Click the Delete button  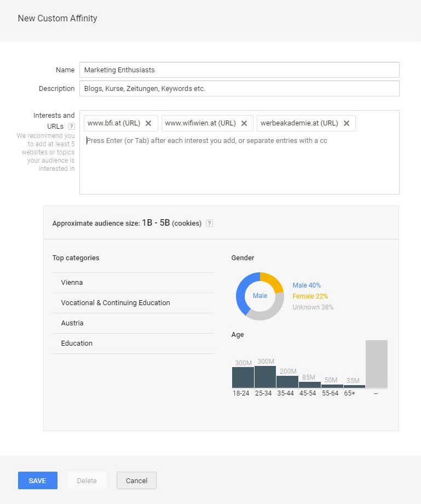click(x=86, y=480)
